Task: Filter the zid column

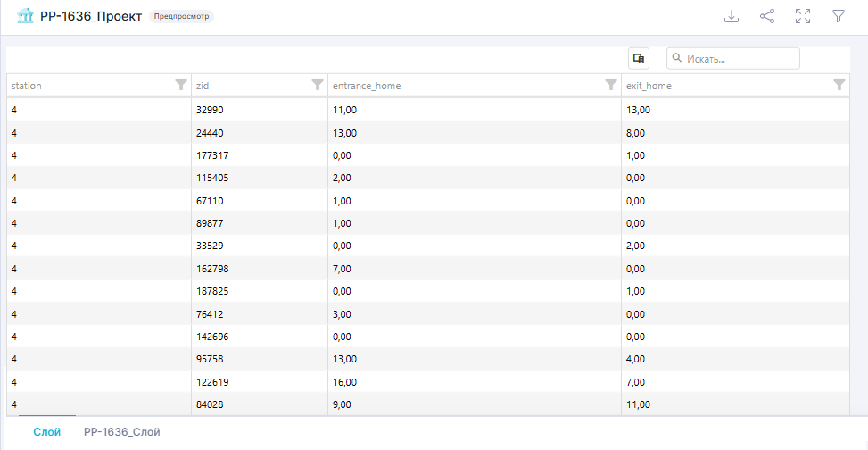Action: (317, 85)
